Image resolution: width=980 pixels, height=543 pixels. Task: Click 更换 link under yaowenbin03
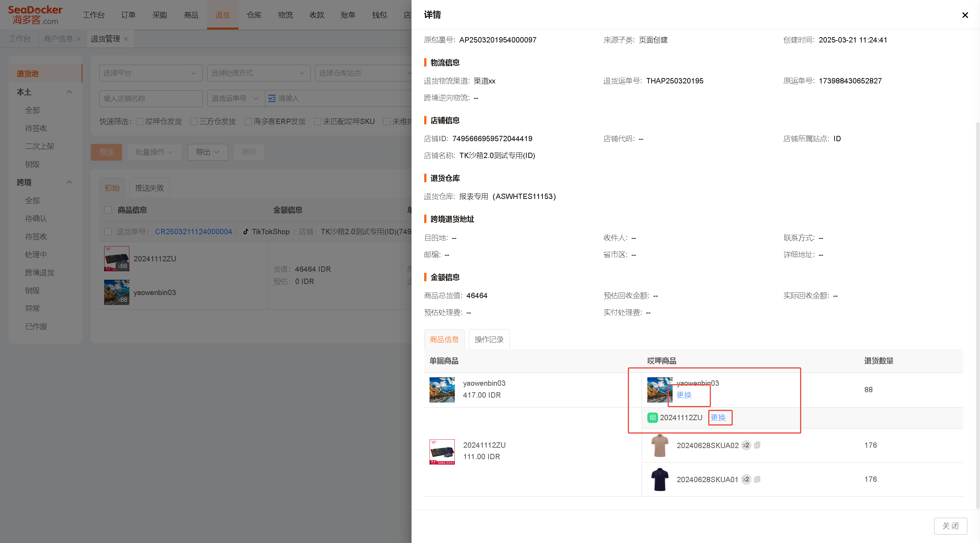pos(684,395)
